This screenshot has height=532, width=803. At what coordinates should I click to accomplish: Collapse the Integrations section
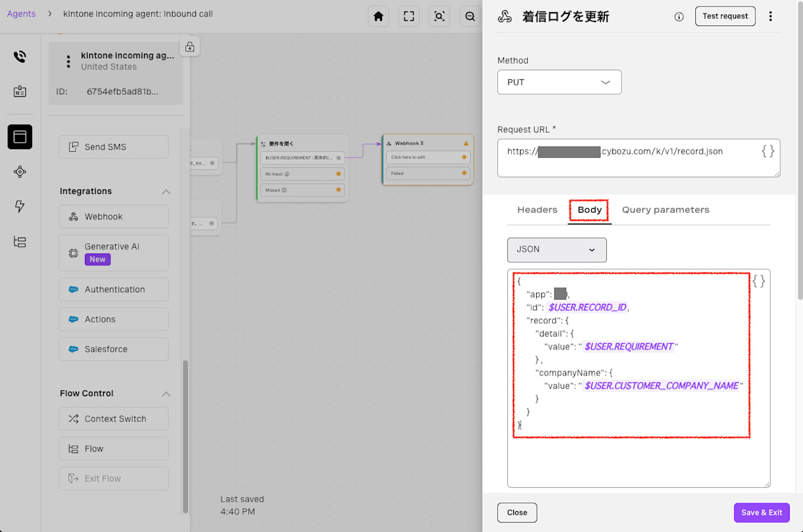(166, 191)
